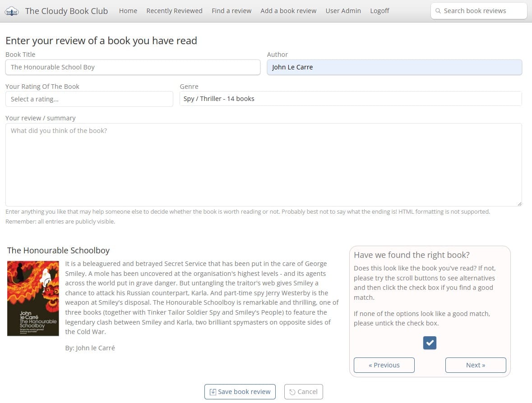Click The Honourable Schoolboy heading text
The image size is (532, 403).
coord(58,251)
